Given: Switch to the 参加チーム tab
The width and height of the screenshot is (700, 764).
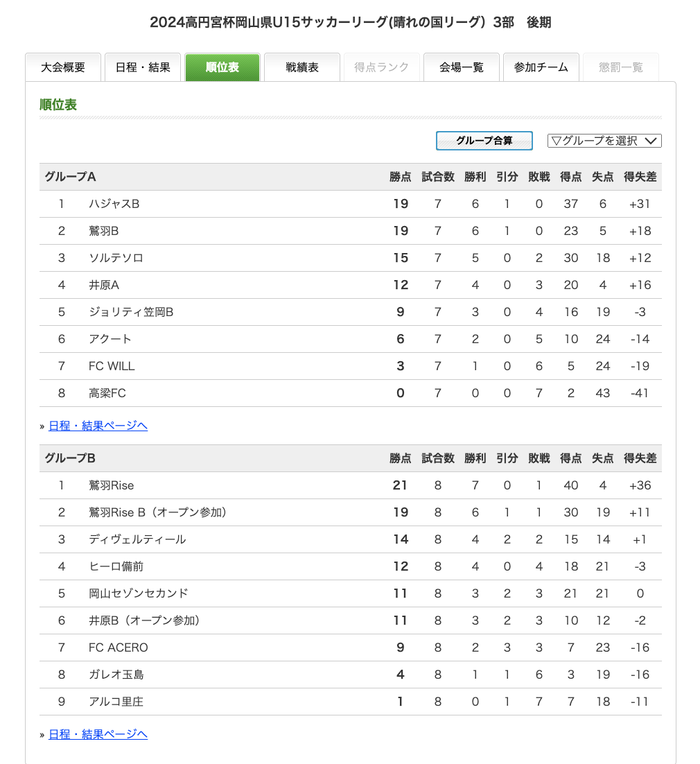Looking at the screenshot, I should (541, 67).
